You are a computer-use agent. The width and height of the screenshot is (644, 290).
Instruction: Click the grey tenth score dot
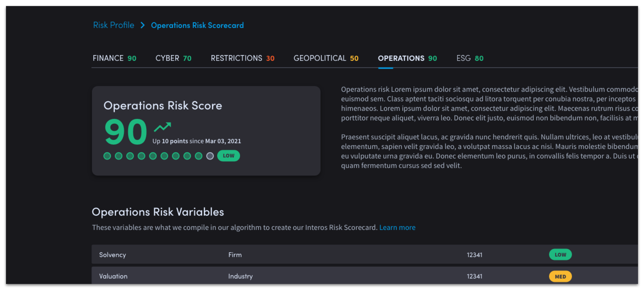point(210,156)
